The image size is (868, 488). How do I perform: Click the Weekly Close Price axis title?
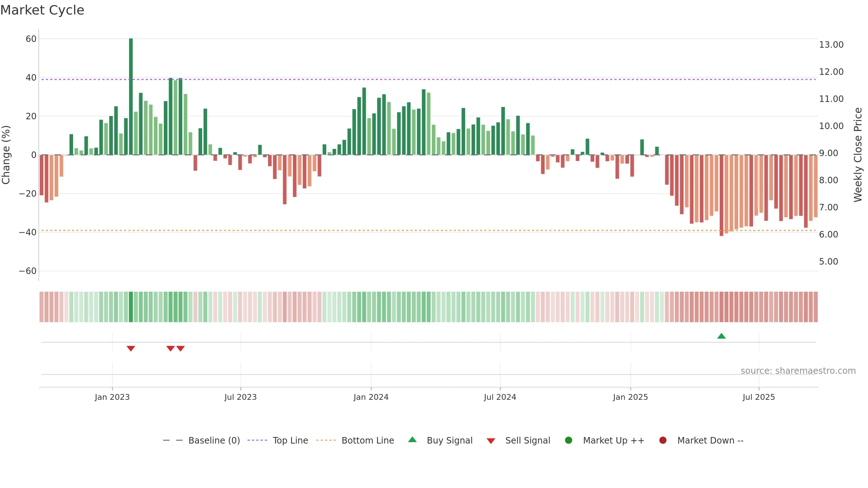(x=858, y=155)
